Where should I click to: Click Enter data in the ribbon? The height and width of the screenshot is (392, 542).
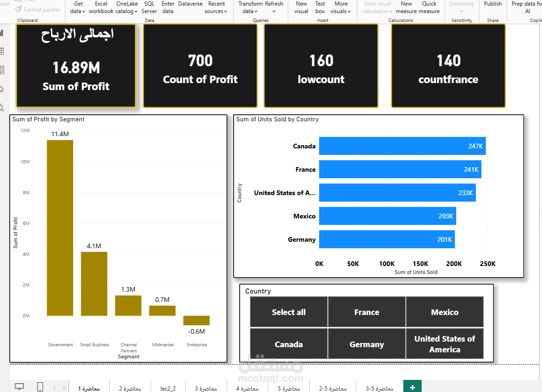point(167,7)
